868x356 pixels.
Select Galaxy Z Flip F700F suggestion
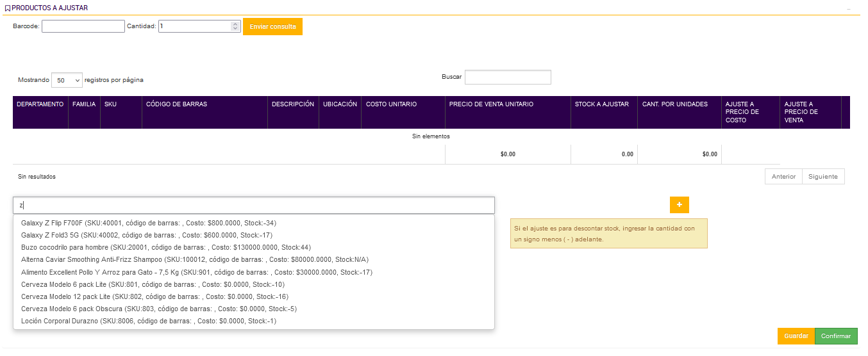tap(149, 223)
